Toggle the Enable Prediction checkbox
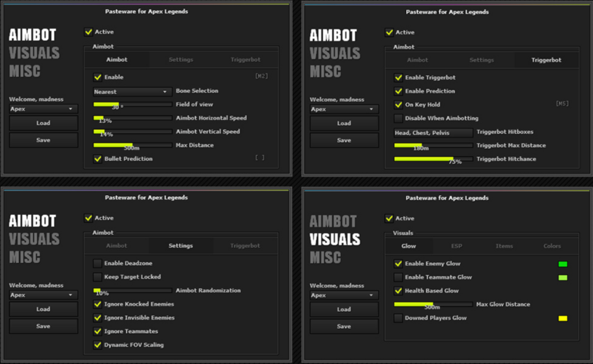The image size is (593, 364). click(398, 91)
